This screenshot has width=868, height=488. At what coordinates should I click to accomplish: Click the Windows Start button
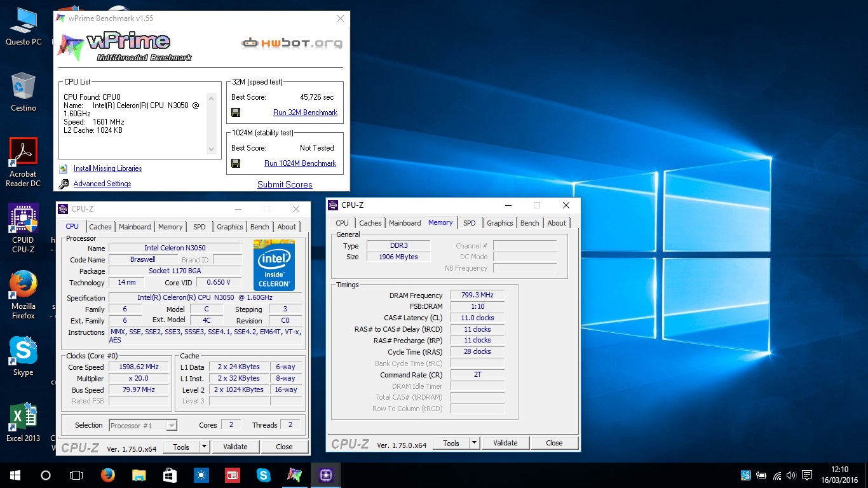(x=15, y=475)
